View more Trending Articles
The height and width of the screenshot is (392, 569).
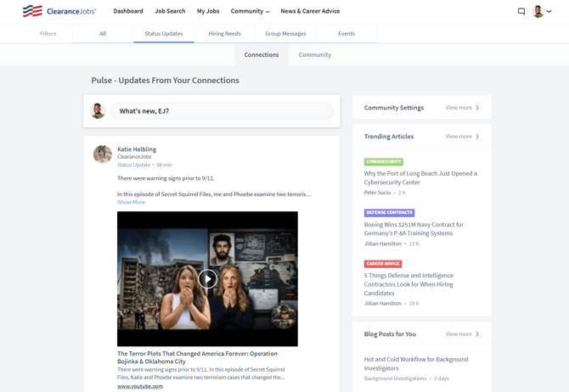coord(459,137)
